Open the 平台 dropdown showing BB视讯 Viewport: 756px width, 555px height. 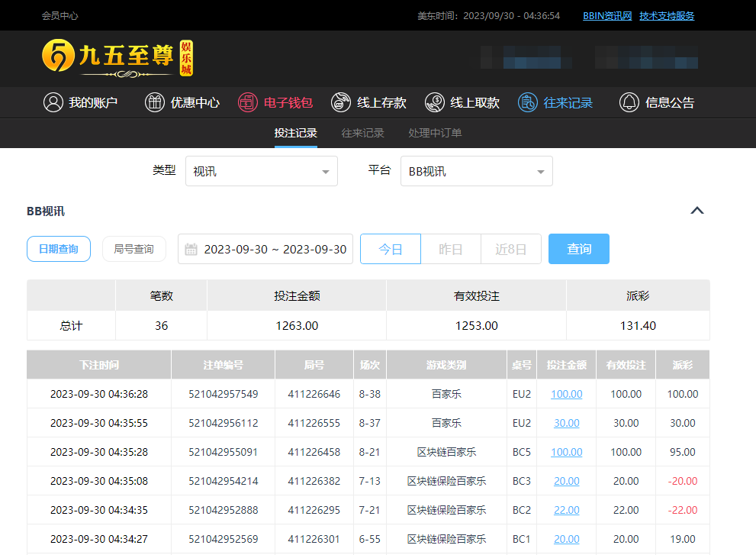476,171
